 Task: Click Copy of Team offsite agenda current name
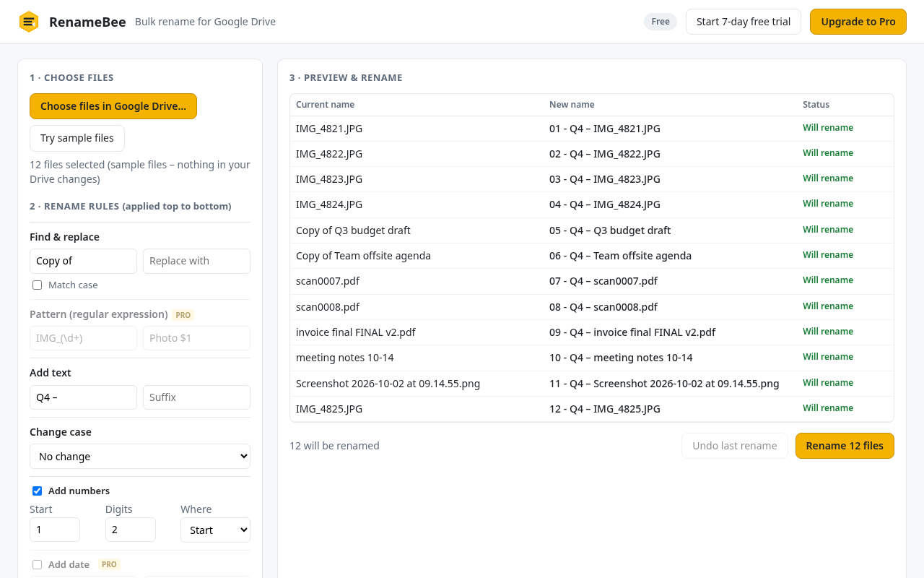[363, 256]
